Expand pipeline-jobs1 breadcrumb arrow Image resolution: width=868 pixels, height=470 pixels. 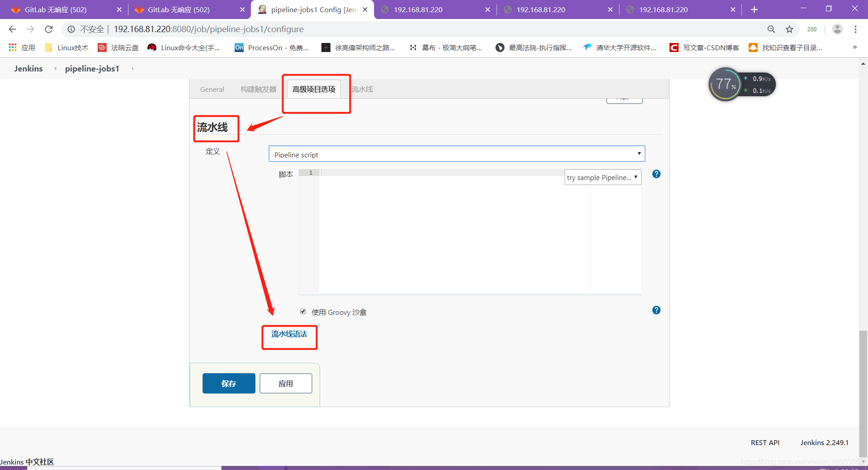132,69
